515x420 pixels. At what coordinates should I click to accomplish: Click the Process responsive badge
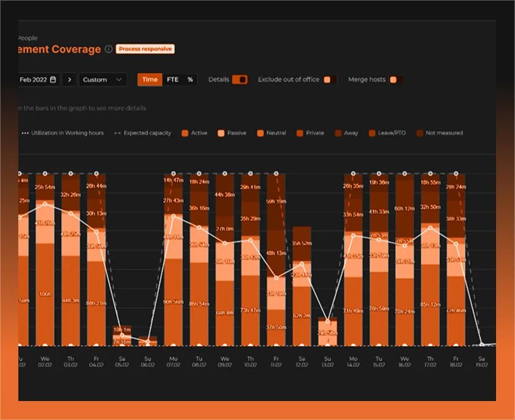[x=145, y=49]
